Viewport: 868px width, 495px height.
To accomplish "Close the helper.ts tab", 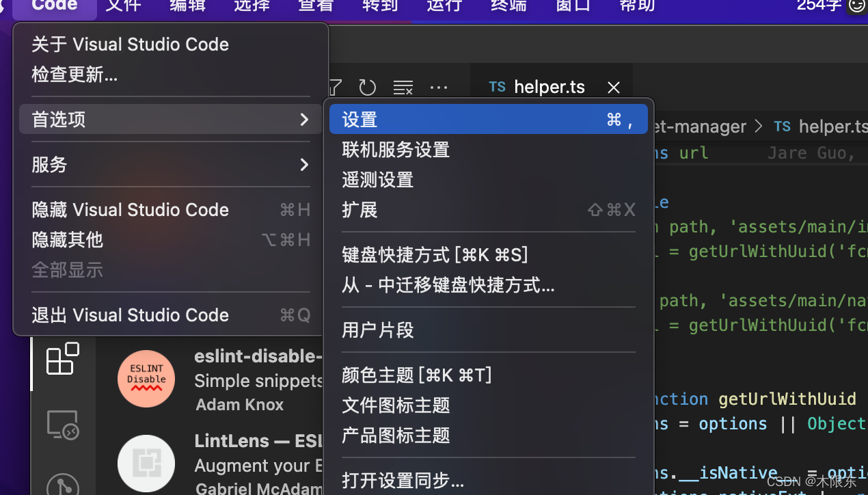I will [614, 88].
